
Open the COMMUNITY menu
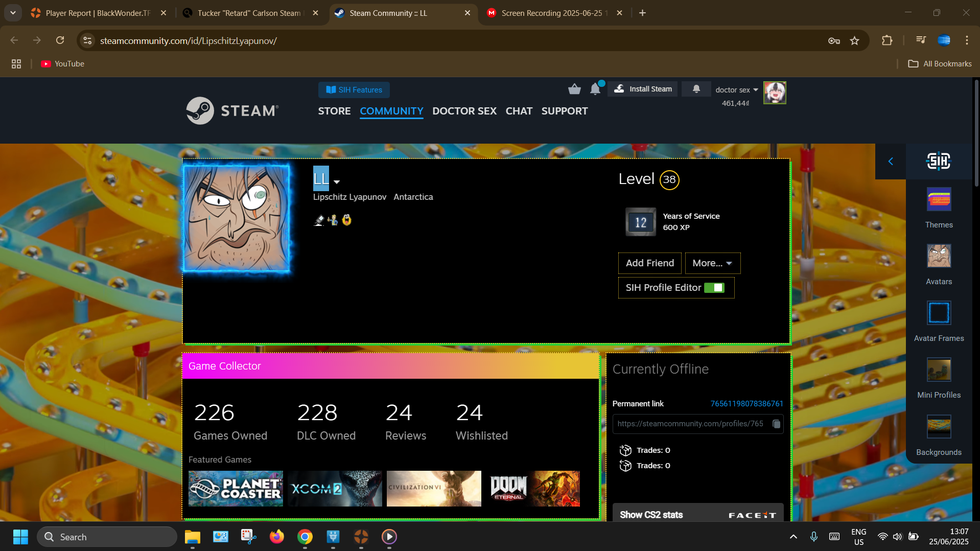pos(391,111)
